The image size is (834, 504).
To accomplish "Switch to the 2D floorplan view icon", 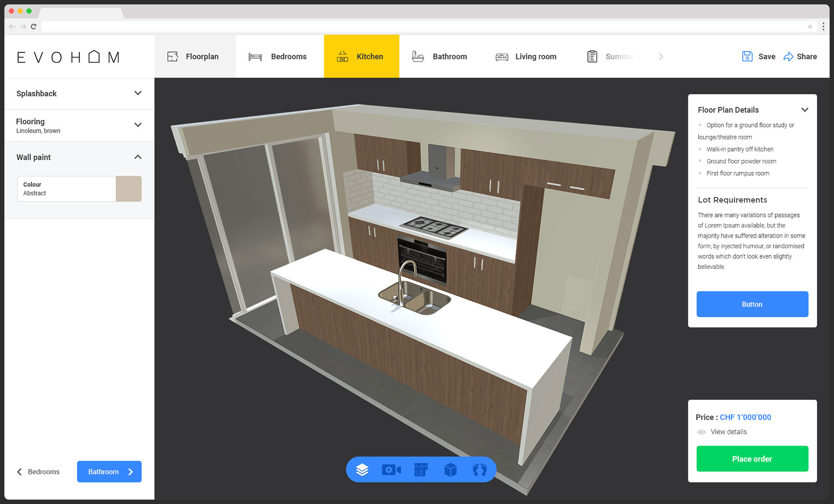I will tap(421, 470).
